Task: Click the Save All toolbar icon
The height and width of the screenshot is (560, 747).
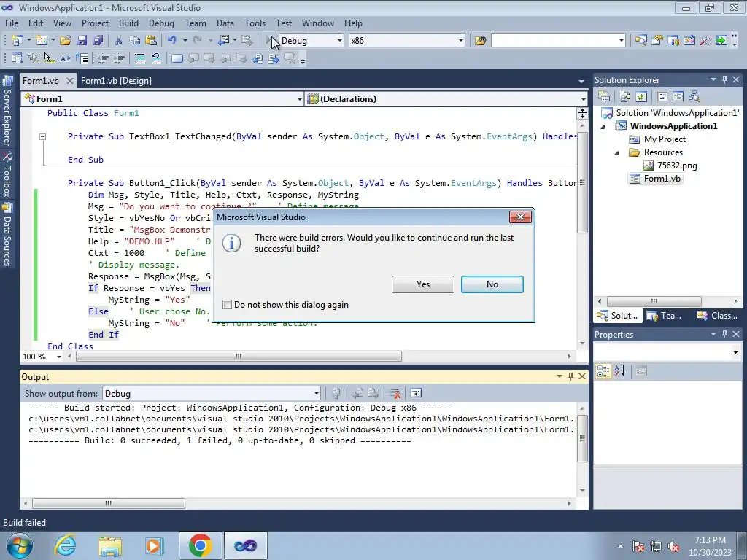Action: point(98,41)
